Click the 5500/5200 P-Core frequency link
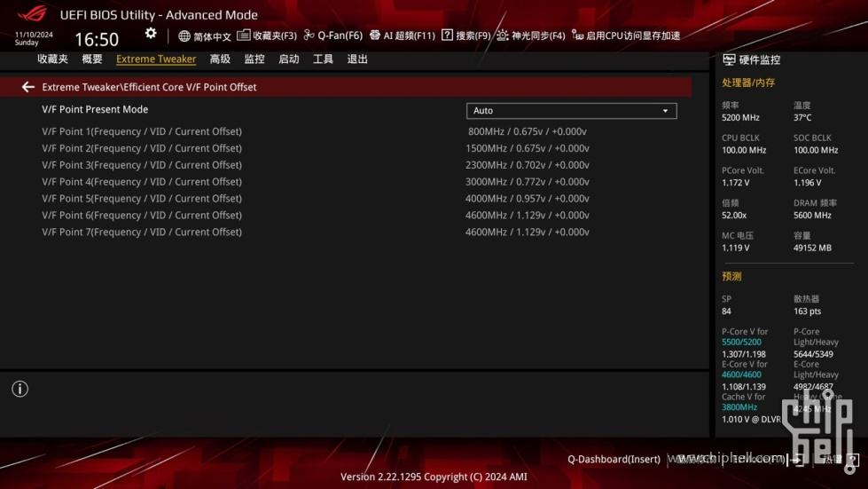The height and width of the screenshot is (489, 868). [x=741, y=343]
